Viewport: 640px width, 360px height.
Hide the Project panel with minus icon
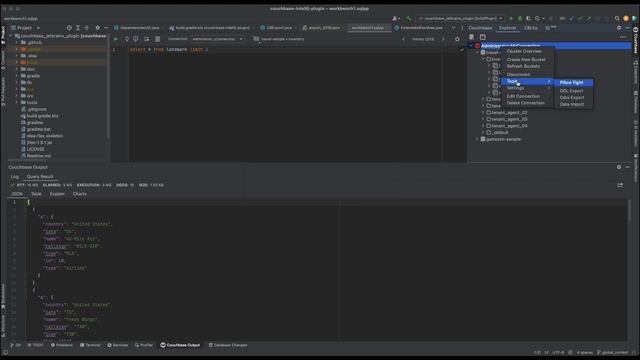coord(106,28)
